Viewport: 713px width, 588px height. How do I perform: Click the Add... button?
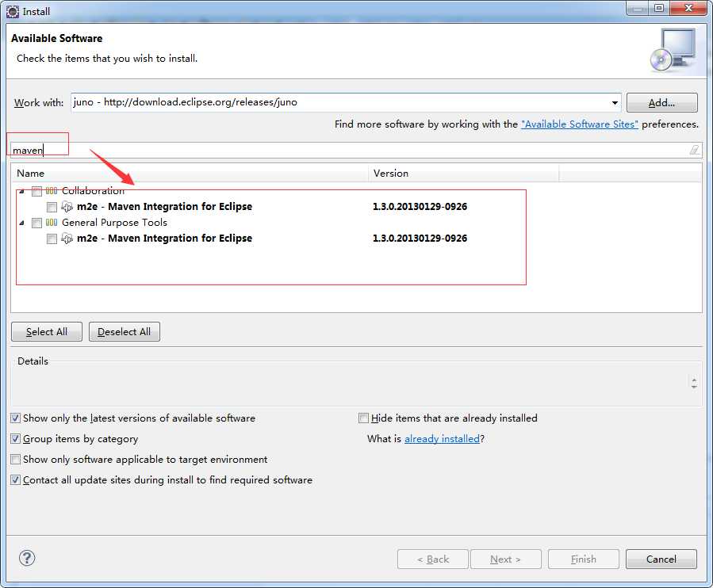coord(661,103)
